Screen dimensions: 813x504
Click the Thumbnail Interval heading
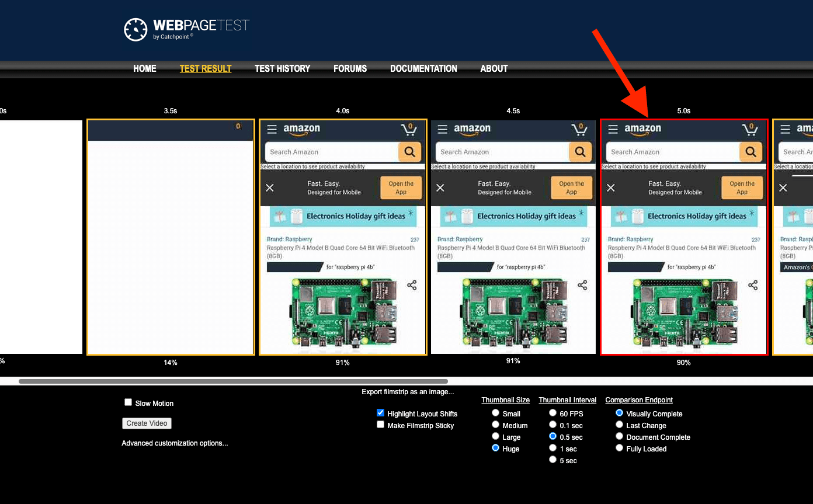(x=568, y=400)
